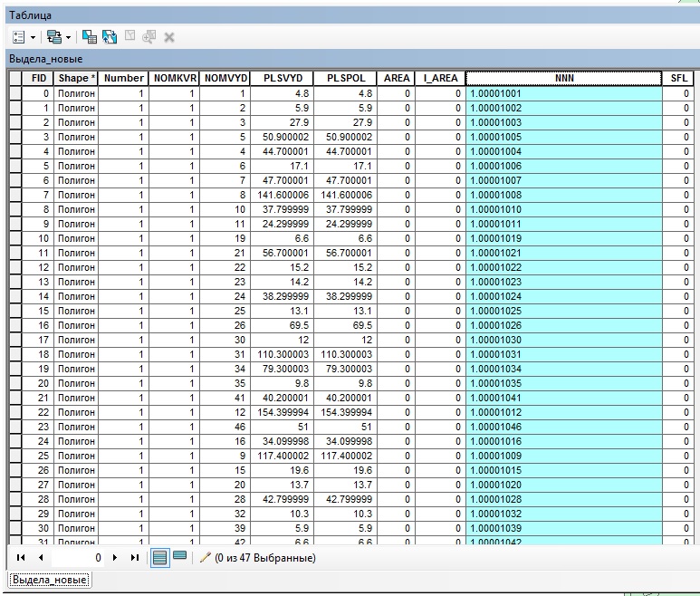Click PLSPOL cell 56.700001
Image resolution: width=700 pixels, height=596 pixels.
coord(346,253)
